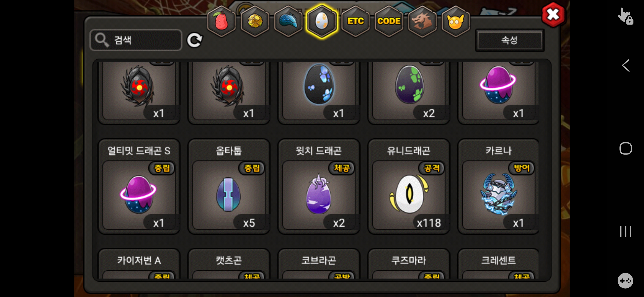Select the gold gem category icon
The width and height of the screenshot is (644, 297).
(x=255, y=21)
